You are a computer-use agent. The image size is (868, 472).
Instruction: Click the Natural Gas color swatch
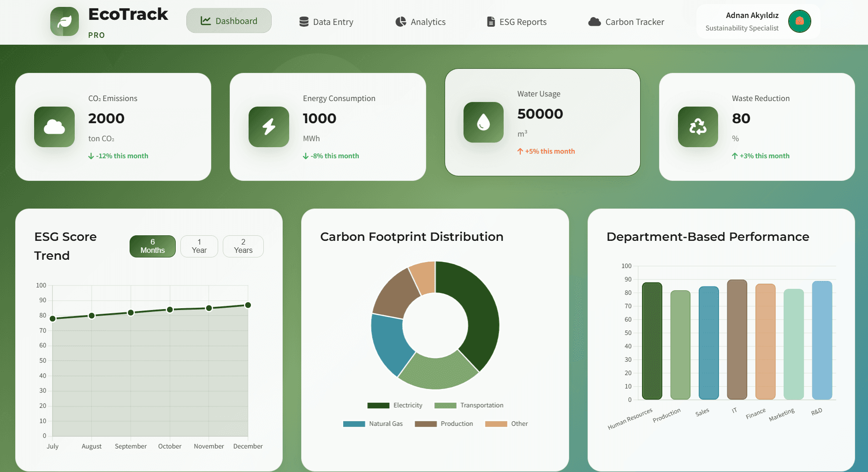coord(353,424)
